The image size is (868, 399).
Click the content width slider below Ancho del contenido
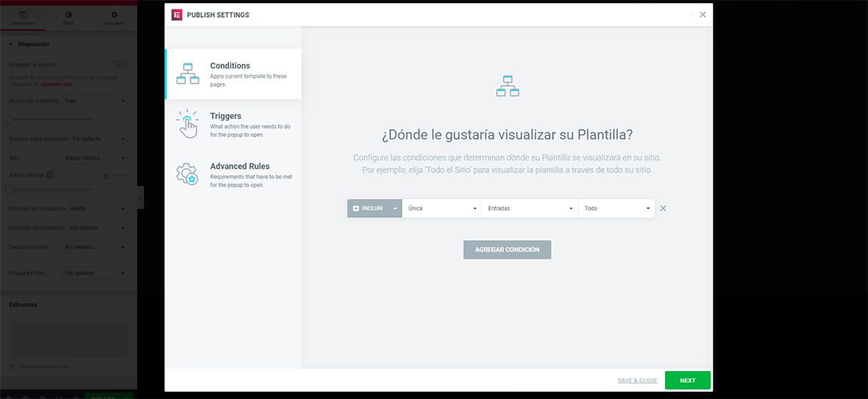(x=50, y=120)
